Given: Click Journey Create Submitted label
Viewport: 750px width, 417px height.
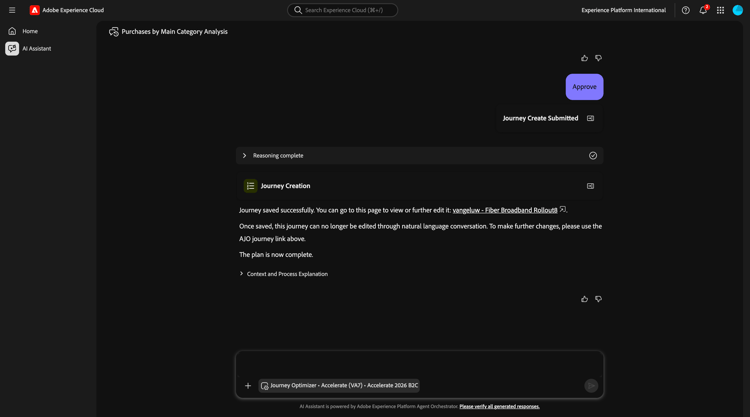Looking at the screenshot, I should pyautogui.click(x=540, y=118).
